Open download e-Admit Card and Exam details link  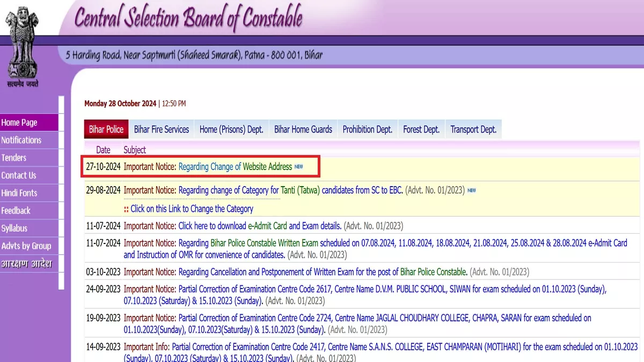(x=260, y=226)
